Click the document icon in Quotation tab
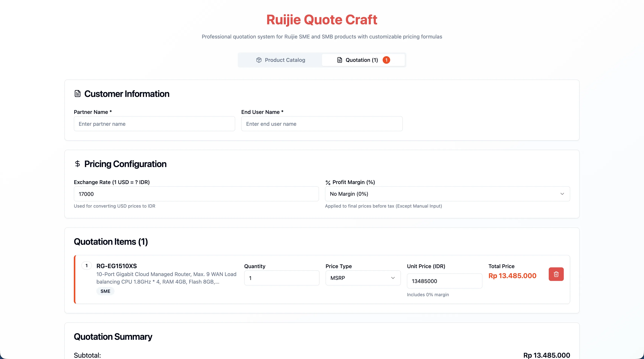Image resolution: width=644 pixels, height=359 pixels. (340, 60)
